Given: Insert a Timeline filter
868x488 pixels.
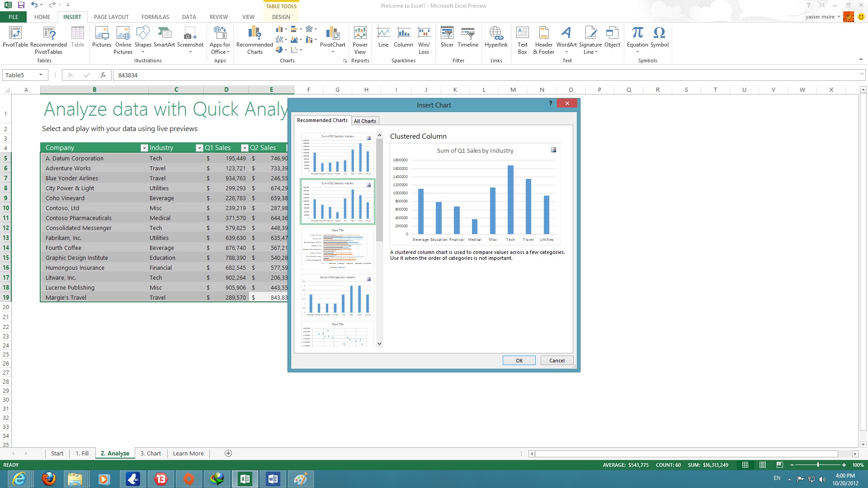Looking at the screenshot, I should [x=468, y=37].
